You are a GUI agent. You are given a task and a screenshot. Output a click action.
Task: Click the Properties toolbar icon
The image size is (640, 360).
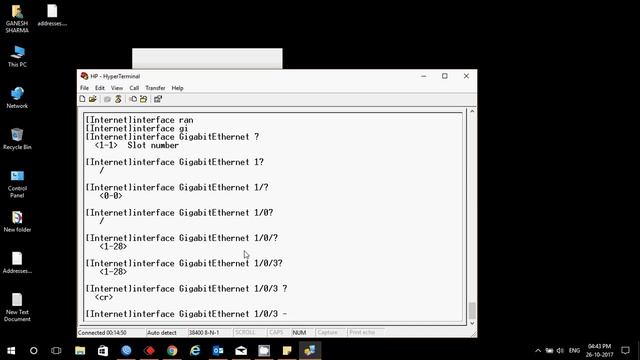[158, 99]
